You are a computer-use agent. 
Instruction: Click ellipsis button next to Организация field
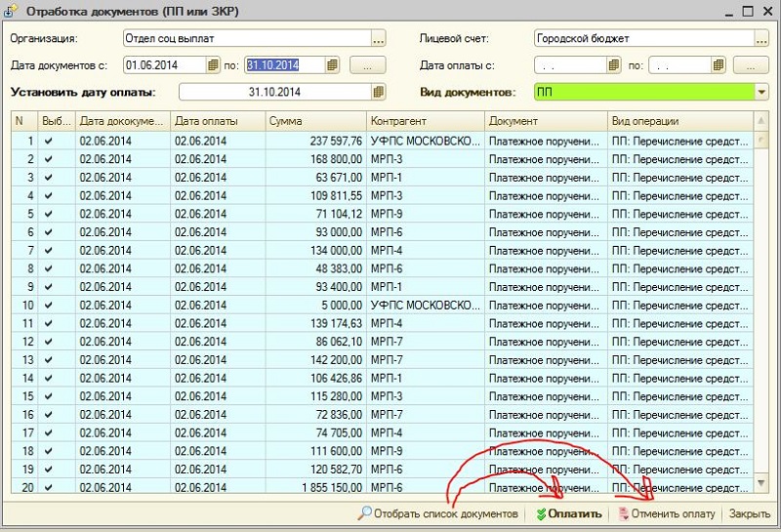point(378,39)
